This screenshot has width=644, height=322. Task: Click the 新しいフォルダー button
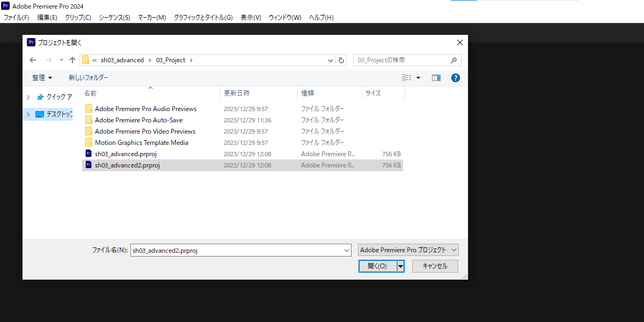88,78
